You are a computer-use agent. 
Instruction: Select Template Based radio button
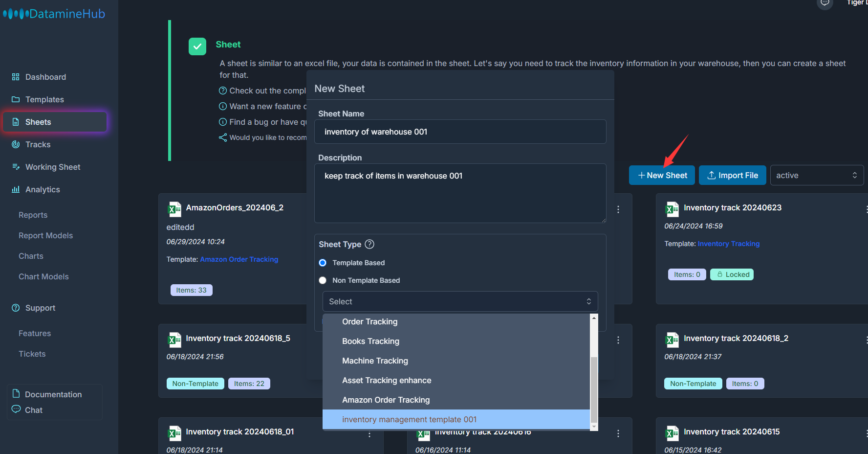(323, 263)
